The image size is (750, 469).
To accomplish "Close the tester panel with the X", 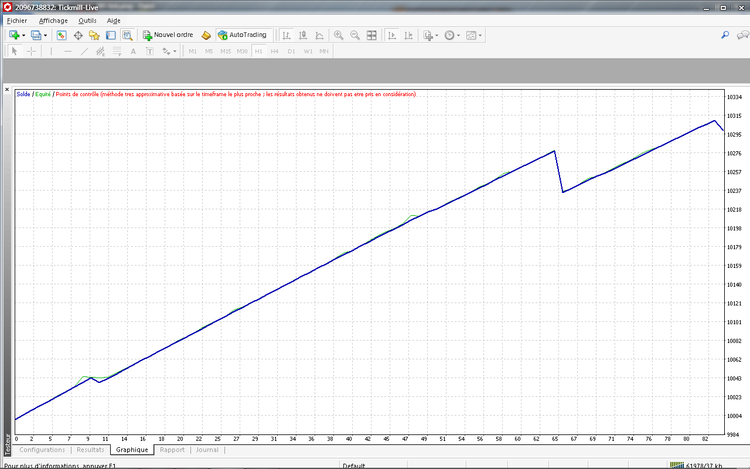I will (x=9, y=90).
